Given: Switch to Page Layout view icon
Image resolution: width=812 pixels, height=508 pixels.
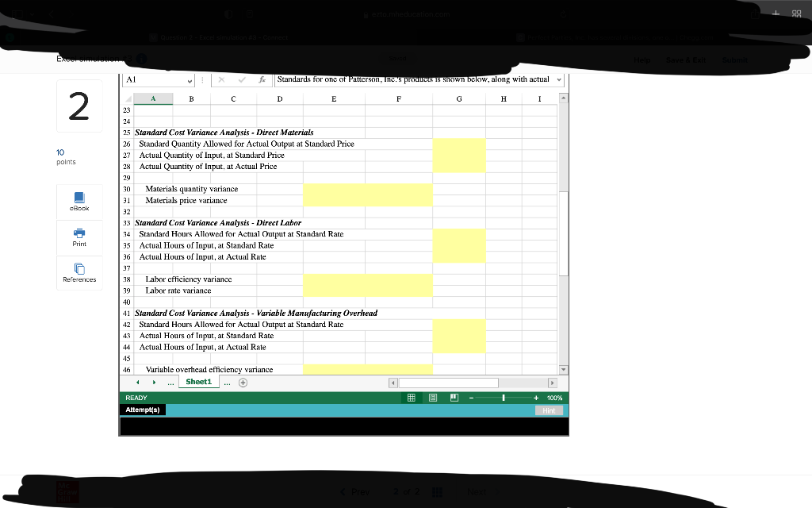Looking at the screenshot, I should pos(432,397).
